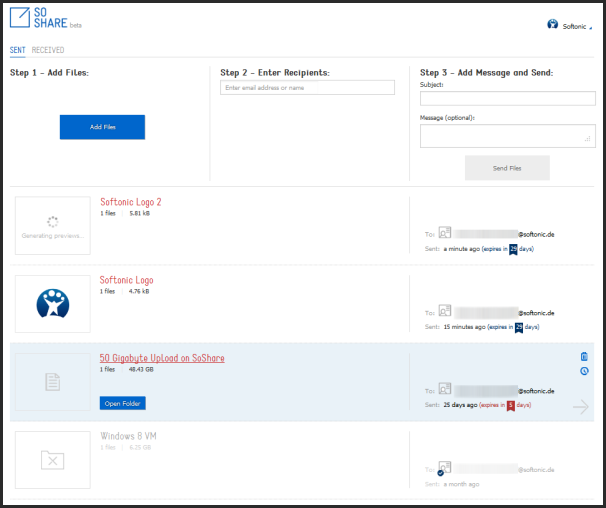Click the 48.43 GB file size text

[141, 369]
